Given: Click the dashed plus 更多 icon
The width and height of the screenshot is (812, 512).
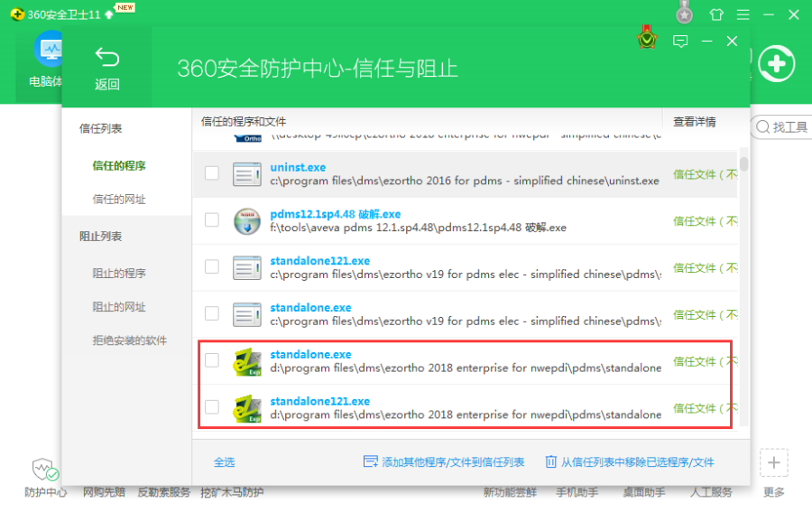Looking at the screenshot, I should 774,462.
